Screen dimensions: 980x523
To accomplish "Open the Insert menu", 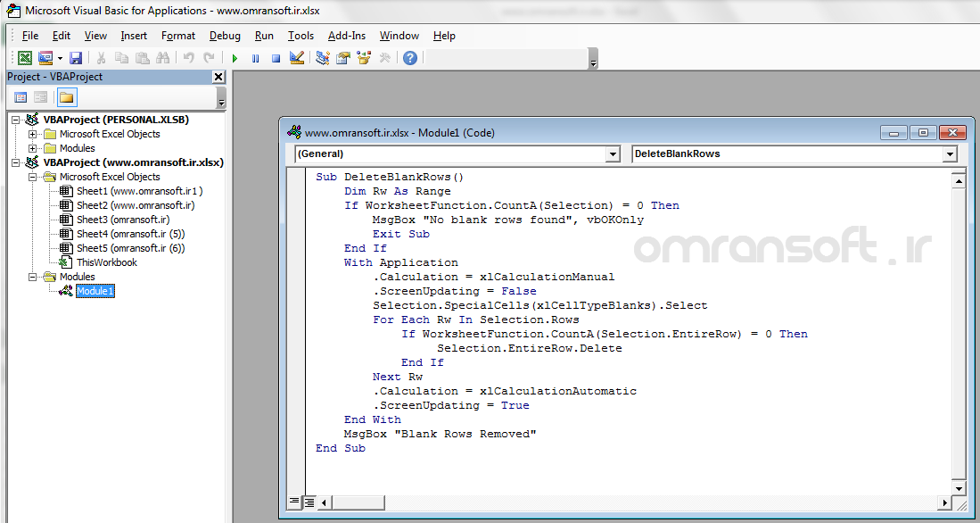I will click(135, 36).
